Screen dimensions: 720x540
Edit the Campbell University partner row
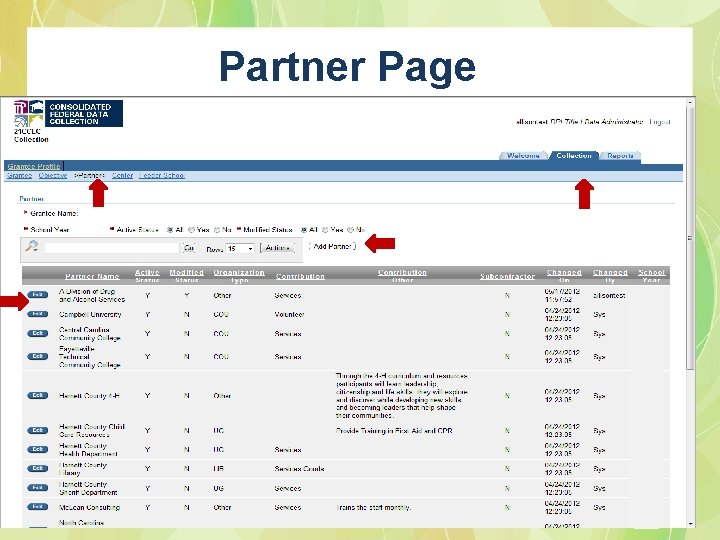[38, 314]
